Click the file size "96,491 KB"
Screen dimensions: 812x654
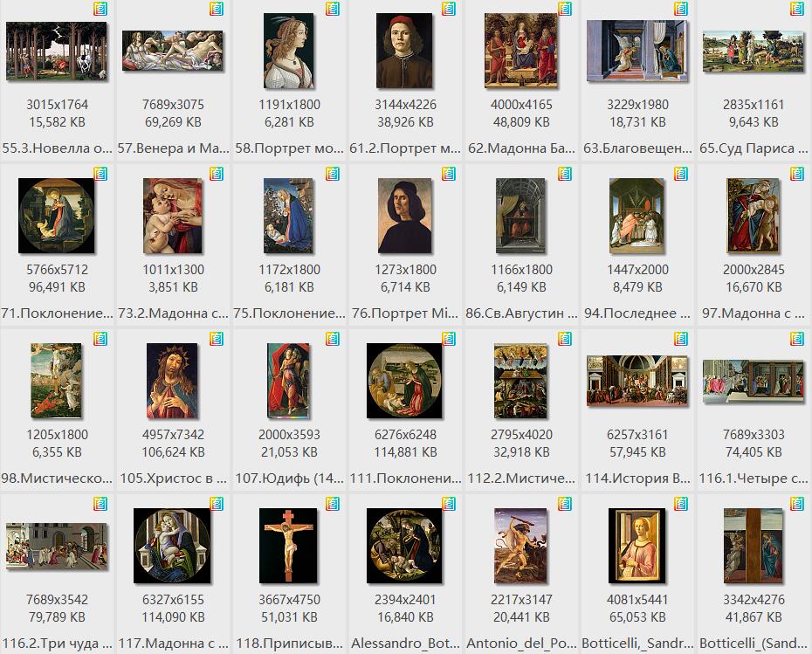pos(57,287)
